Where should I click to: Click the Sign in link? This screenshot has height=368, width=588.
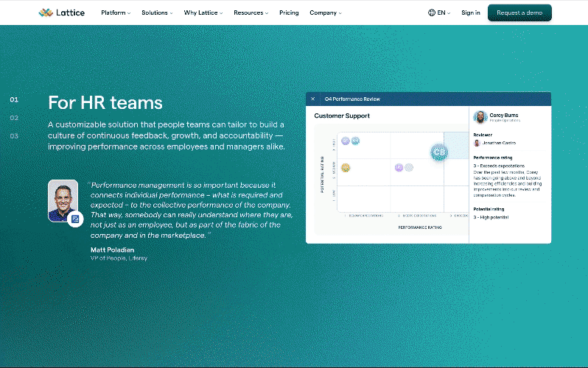click(x=471, y=13)
